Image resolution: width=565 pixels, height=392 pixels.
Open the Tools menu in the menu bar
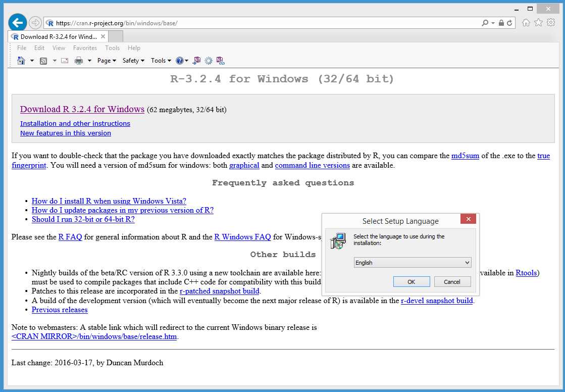click(x=112, y=48)
